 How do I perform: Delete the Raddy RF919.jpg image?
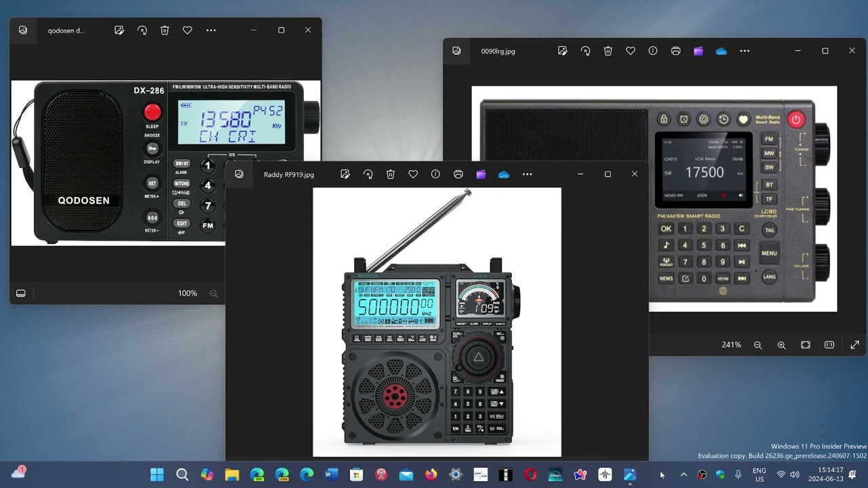point(391,174)
